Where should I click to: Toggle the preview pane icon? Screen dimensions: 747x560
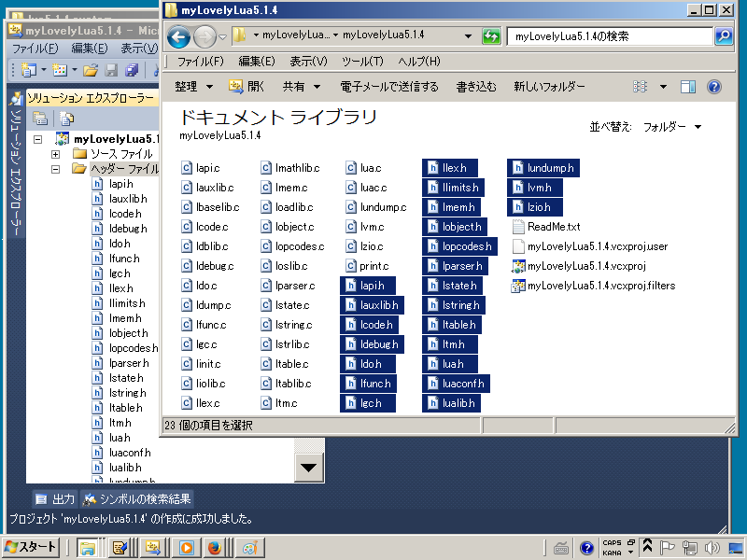(x=688, y=87)
